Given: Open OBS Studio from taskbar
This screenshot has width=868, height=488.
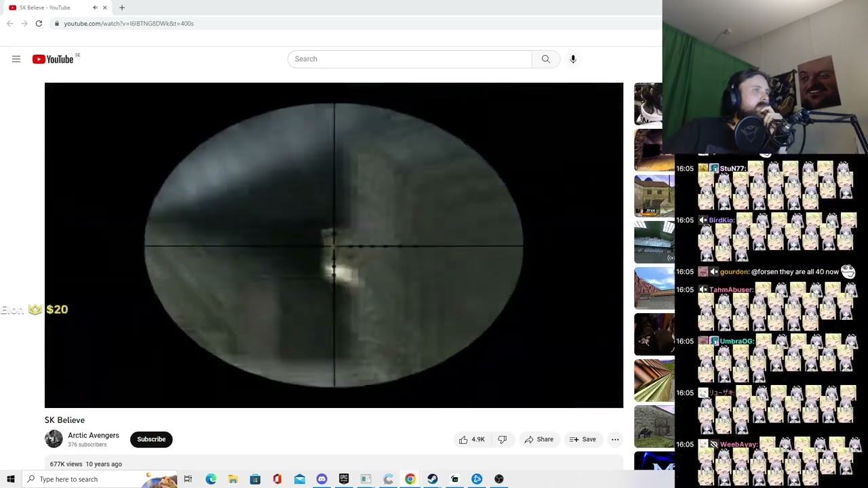Looking at the screenshot, I should tap(499, 479).
